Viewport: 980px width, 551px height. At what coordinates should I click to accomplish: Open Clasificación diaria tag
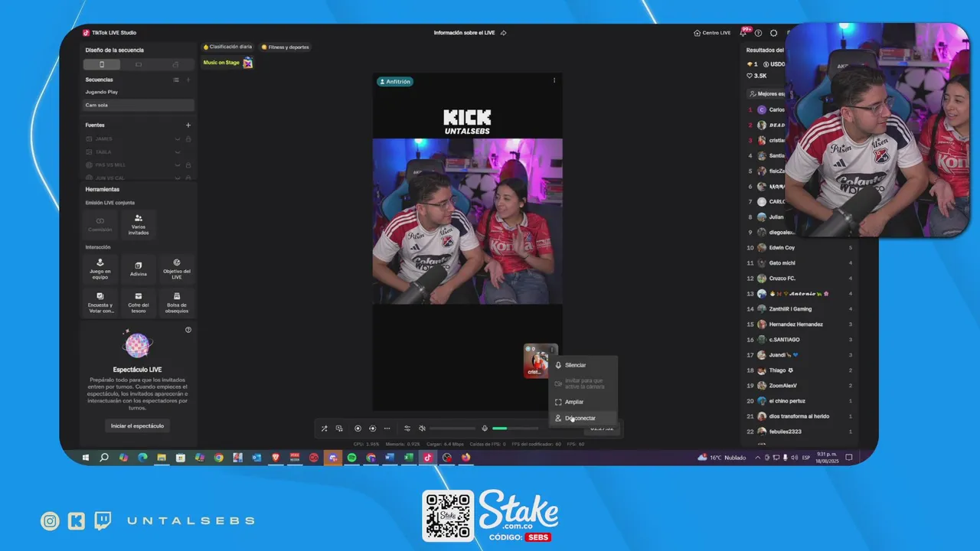coord(227,47)
